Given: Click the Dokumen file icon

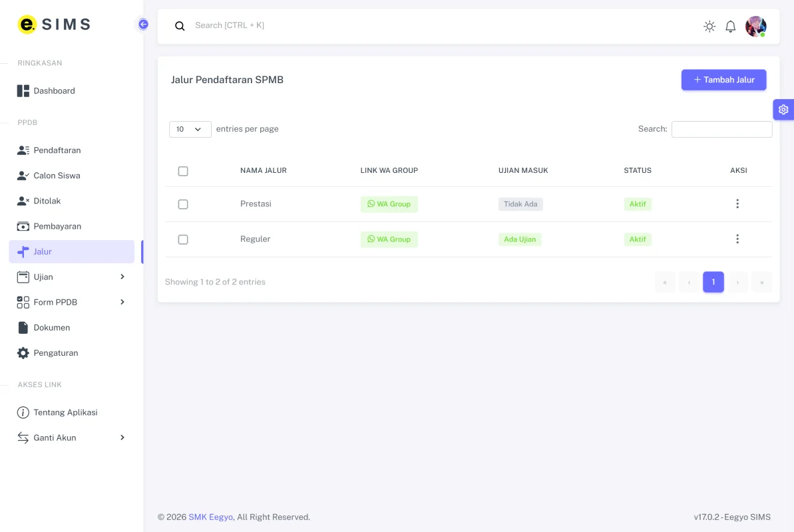Looking at the screenshot, I should tap(23, 327).
